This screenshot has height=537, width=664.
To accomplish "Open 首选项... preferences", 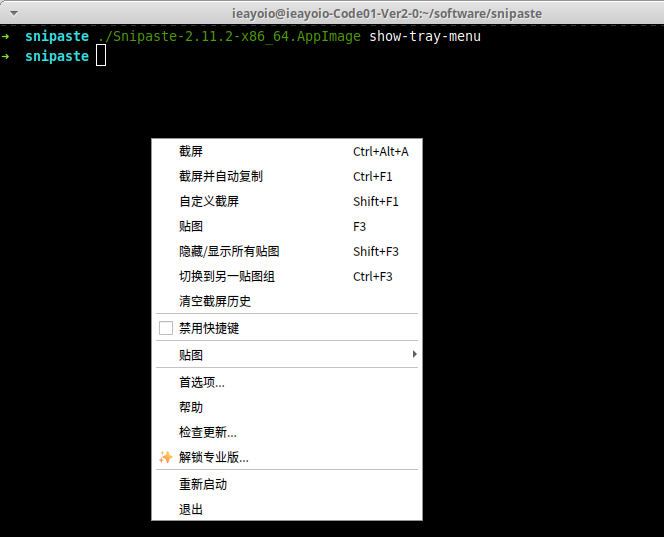I will (287, 382).
